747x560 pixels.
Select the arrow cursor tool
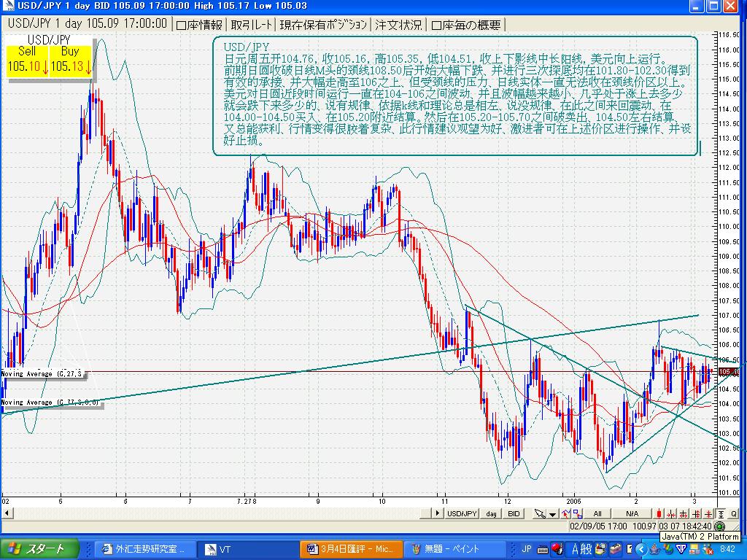click(x=538, y=513)
